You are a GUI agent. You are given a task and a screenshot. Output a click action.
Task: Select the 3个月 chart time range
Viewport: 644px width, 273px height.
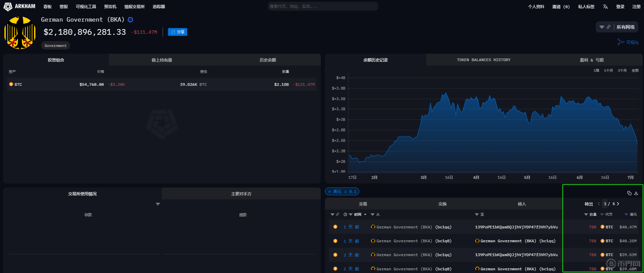(x=622, y=71)
